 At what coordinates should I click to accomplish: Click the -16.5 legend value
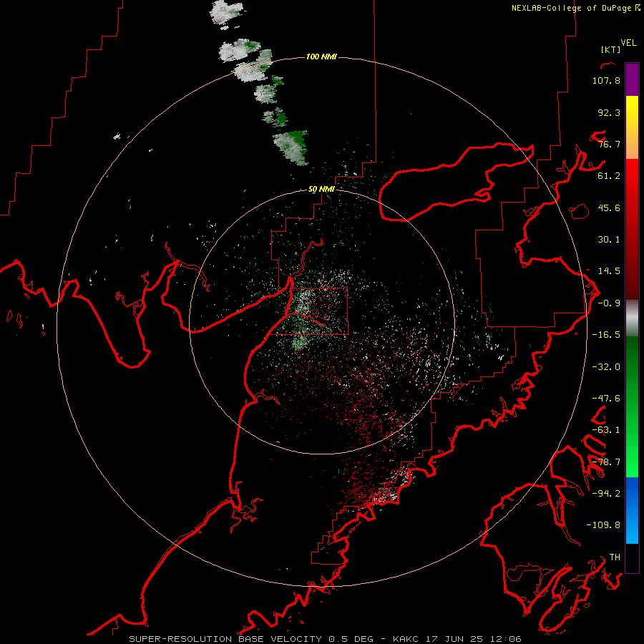(606, 335)
